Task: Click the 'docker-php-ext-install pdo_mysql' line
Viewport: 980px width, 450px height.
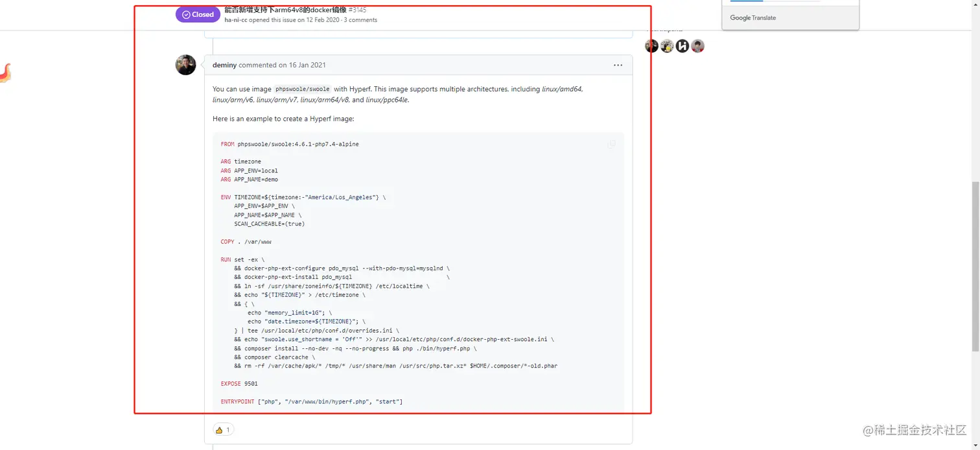Action: pyautogui.click(x=342, y=277)
